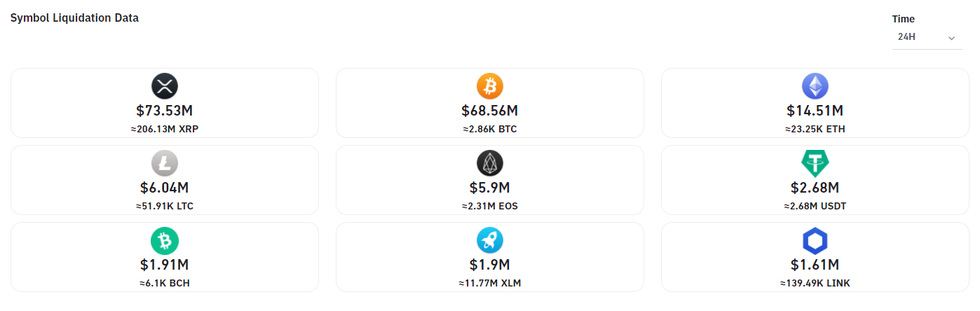Image resolution: width=980 pixels, height=311 pixels.
Task: Select the $68.56M BTC liquidation amount
Action: (x=490, y=111)
